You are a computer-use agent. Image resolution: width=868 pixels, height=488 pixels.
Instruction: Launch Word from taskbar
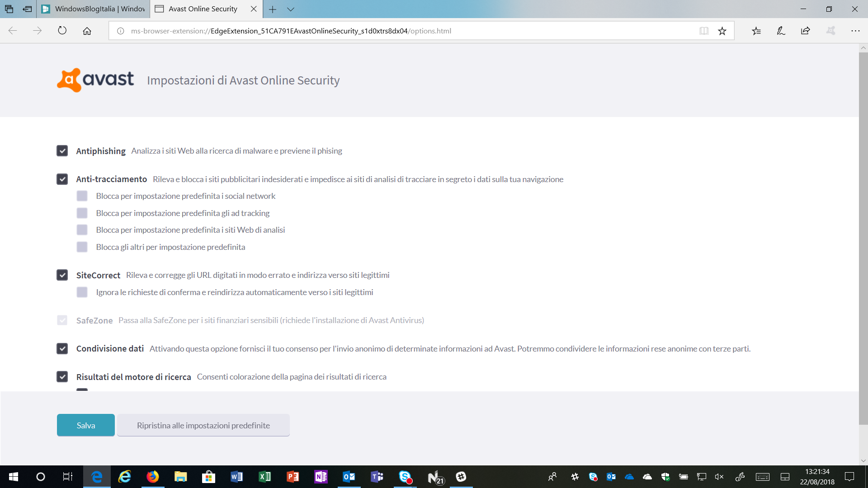(236, 477)
